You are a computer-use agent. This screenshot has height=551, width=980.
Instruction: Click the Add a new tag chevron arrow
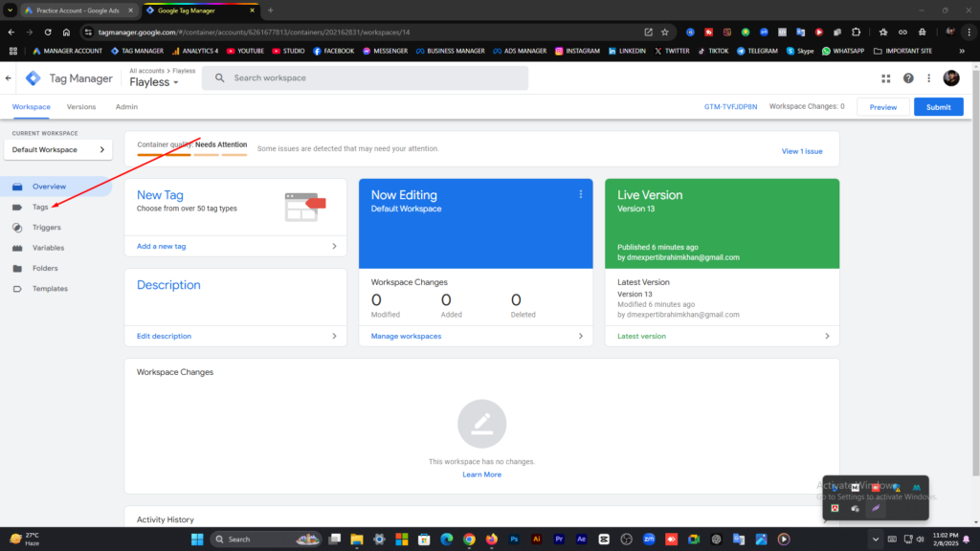(x=334, y=246)
